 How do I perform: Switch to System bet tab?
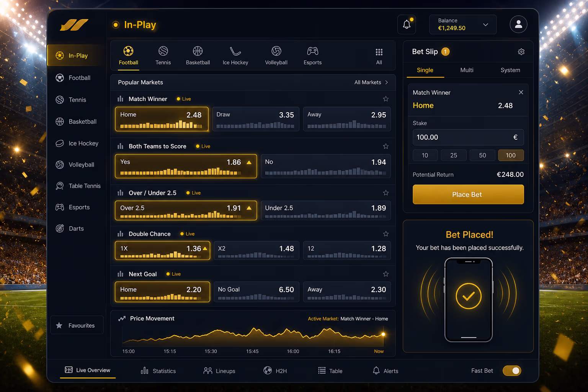click(510, 70)
